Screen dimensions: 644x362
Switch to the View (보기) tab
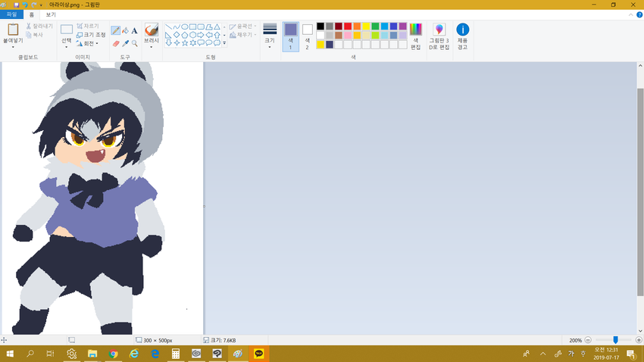(x=51, y=15)
